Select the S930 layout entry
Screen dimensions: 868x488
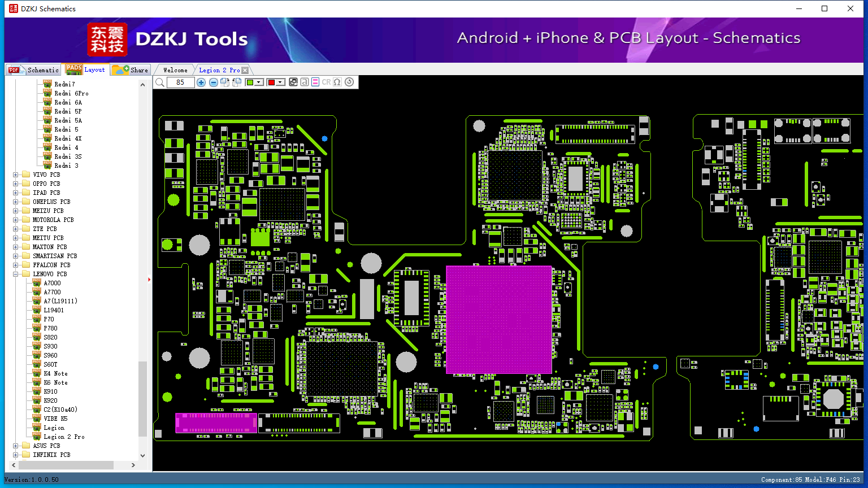click(50, 346)
